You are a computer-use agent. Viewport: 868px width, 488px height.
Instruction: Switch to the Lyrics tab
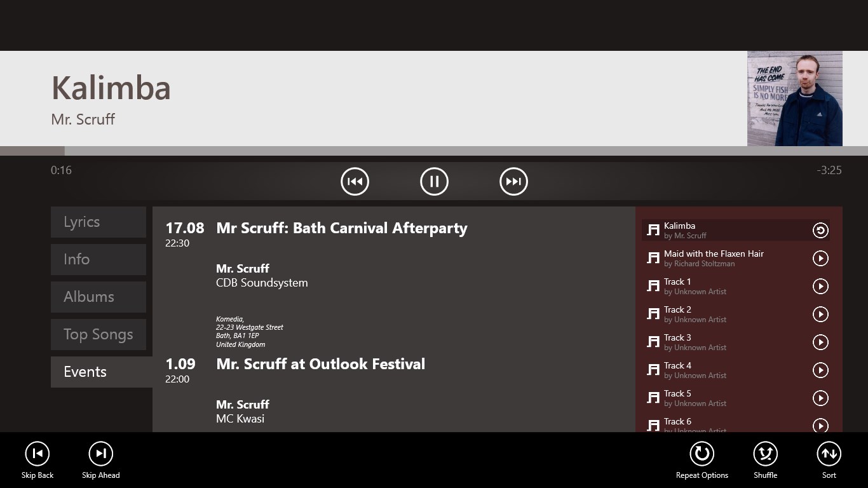[98, 222]
